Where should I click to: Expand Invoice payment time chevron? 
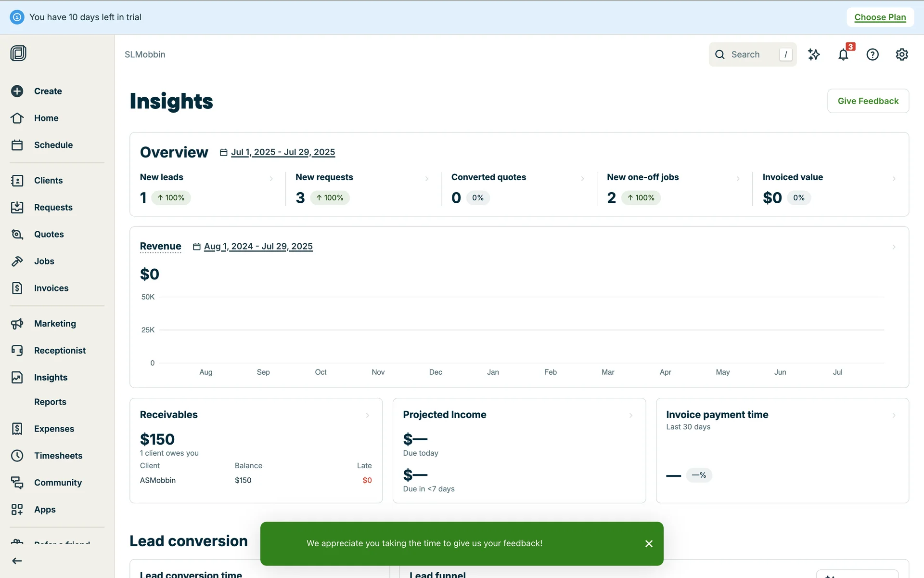(x=894, y=415)
